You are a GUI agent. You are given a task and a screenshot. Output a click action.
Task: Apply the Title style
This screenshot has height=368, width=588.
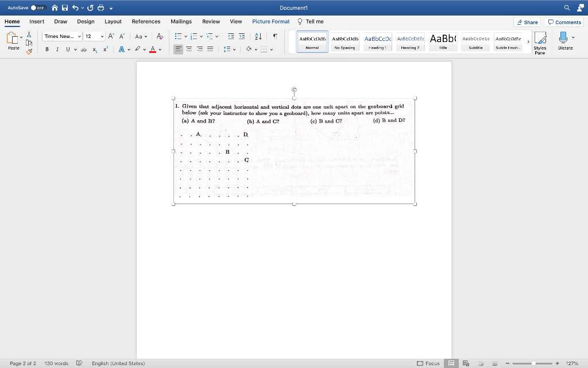[x=443, y=41]
